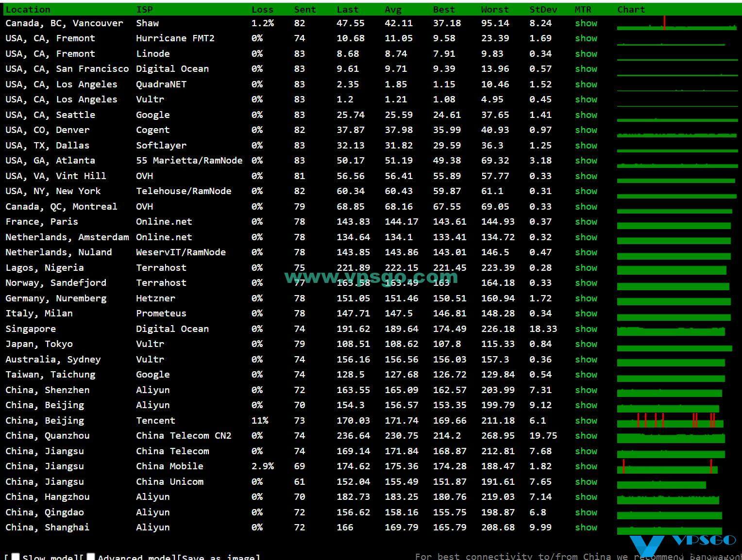Show MTR for Nuland WeservIT/RamNode
Viewport: 742px width, 560px height.
586,252
